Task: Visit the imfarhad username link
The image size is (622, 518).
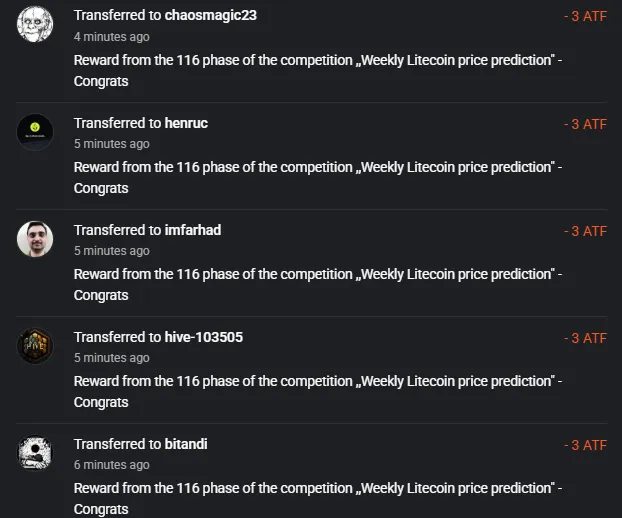Action: pyautogui.click(x=193, y=230)
